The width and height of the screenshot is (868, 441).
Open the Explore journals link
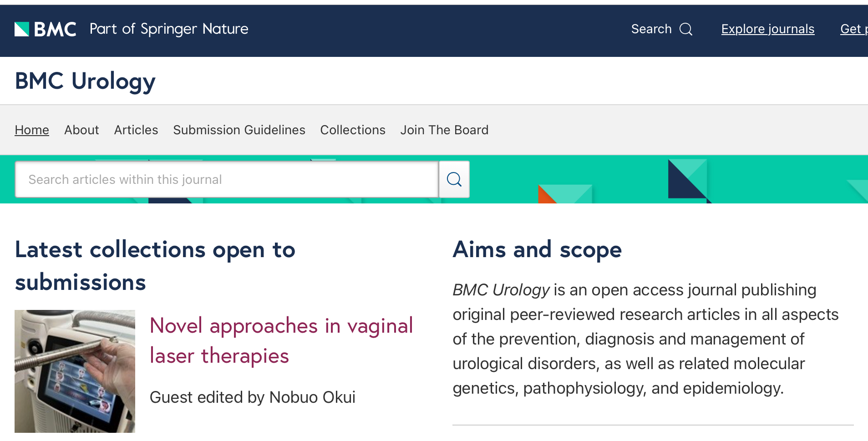(767, 29)
